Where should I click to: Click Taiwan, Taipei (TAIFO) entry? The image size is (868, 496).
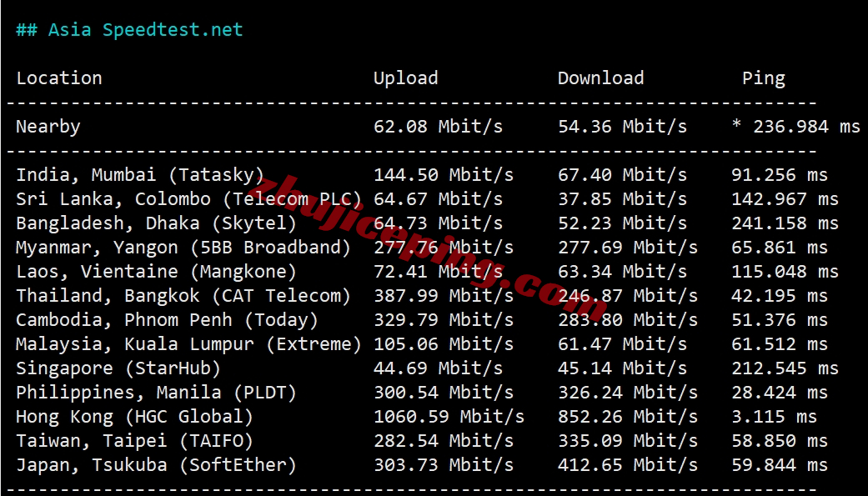(x=134, y=441)
